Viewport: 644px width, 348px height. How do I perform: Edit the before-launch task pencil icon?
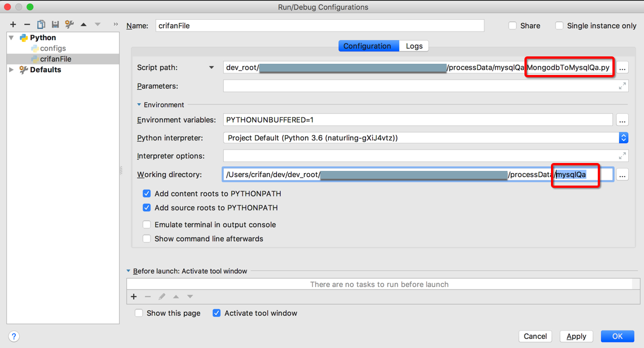point(162,297)
